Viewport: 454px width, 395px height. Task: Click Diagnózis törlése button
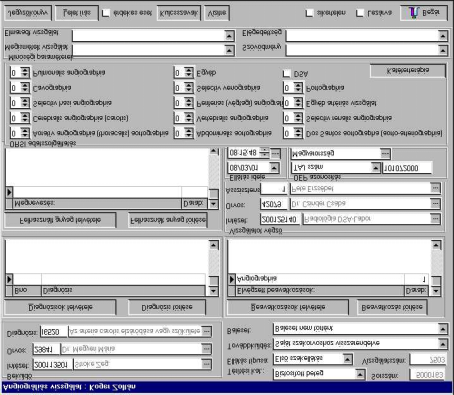click(x=167, y=307)
